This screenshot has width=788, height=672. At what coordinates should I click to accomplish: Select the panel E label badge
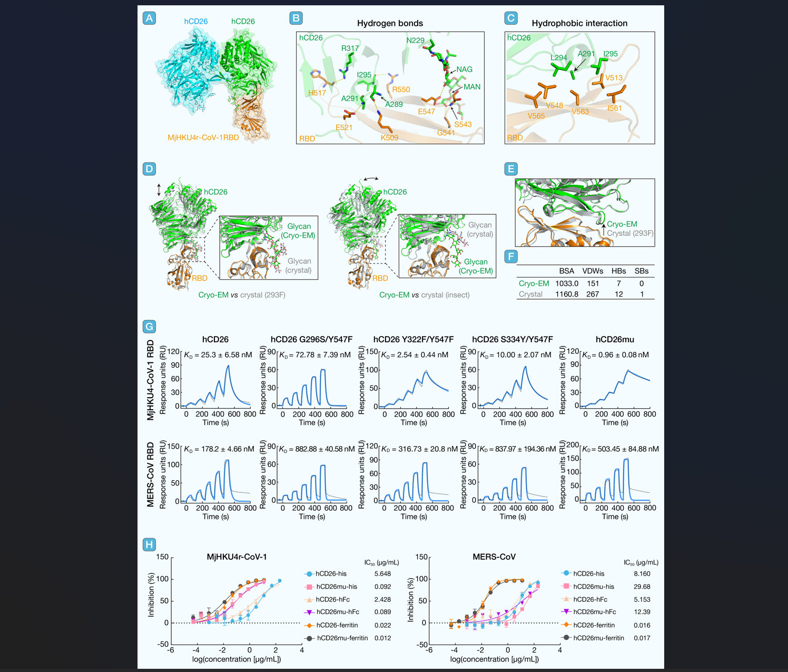click(x=510, y=169)
